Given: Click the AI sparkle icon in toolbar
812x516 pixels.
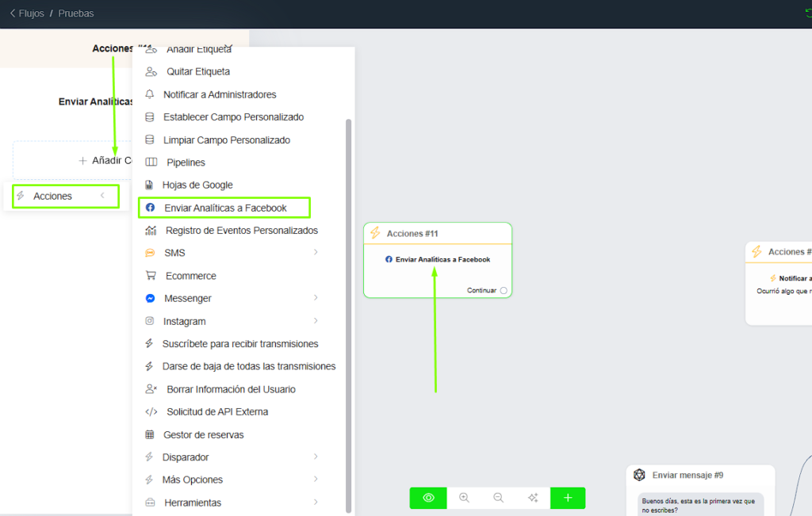Looking at the screenshot, I should (533, 498).
